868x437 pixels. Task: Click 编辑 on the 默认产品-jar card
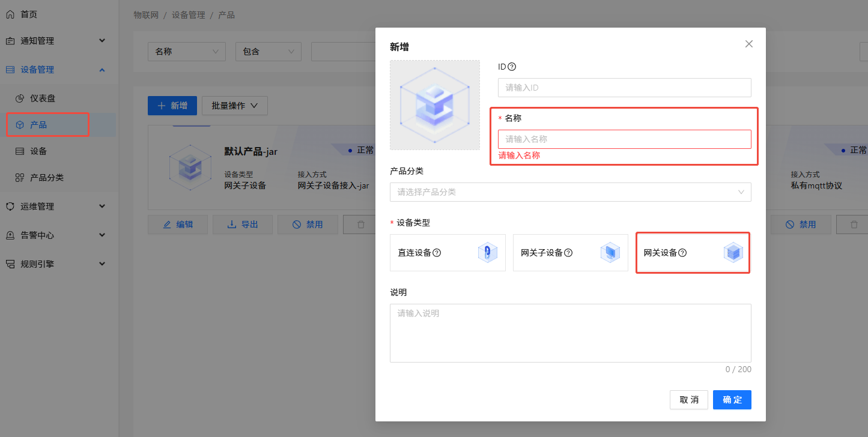(178, 225)
